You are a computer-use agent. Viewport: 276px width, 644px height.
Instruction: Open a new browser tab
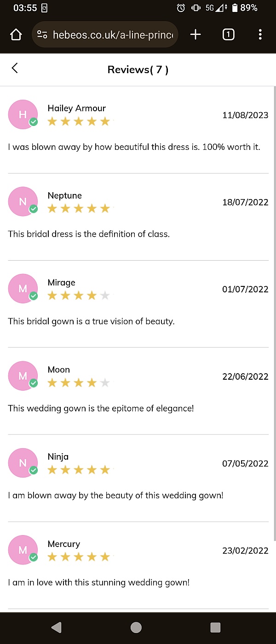(195, 34)
